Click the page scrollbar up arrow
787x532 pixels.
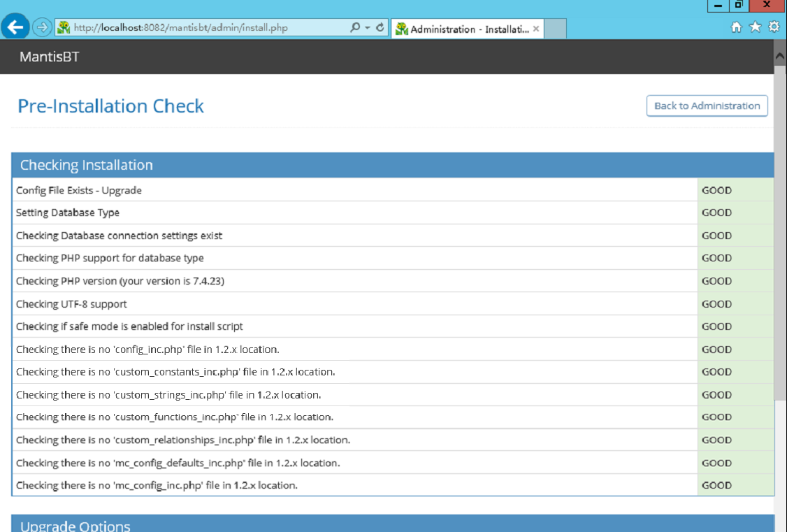(780, 56)
